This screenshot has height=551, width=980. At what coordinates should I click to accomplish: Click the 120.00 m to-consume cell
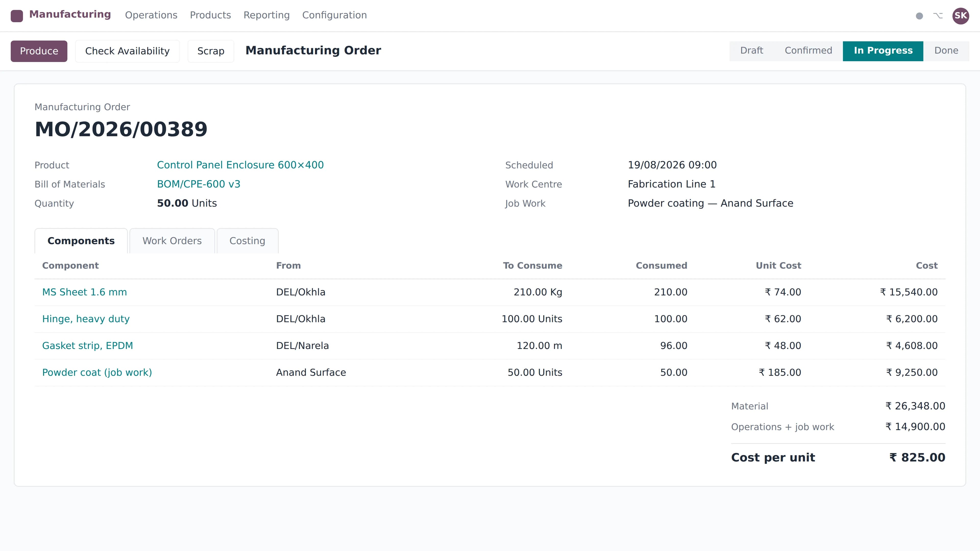coord(539,346)
